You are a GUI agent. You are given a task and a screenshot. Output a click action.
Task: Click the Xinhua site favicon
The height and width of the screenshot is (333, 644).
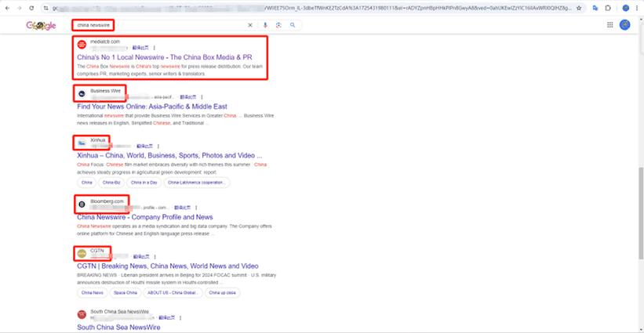coord(82,143)
